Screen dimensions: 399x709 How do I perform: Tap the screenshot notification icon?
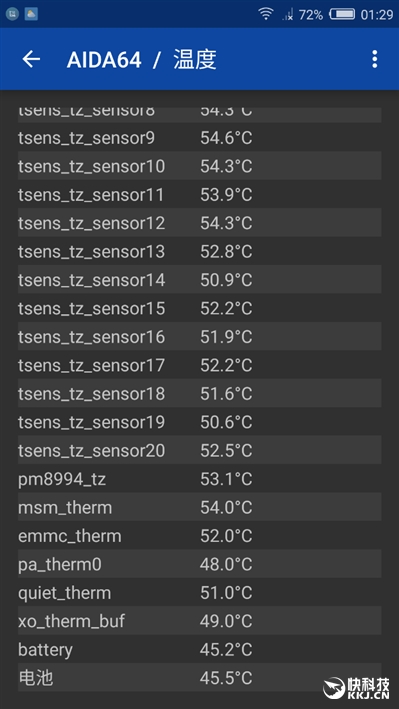point(12,14)
